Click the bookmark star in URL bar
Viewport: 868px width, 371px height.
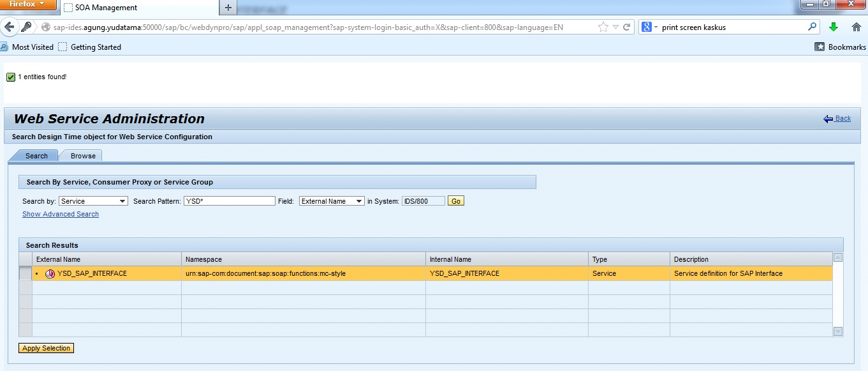[x=603, y=27]
